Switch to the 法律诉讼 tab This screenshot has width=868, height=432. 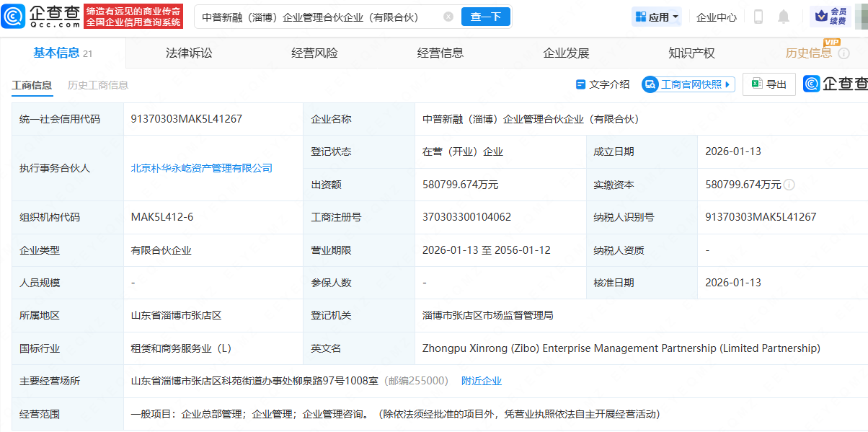tap(189, 53)
